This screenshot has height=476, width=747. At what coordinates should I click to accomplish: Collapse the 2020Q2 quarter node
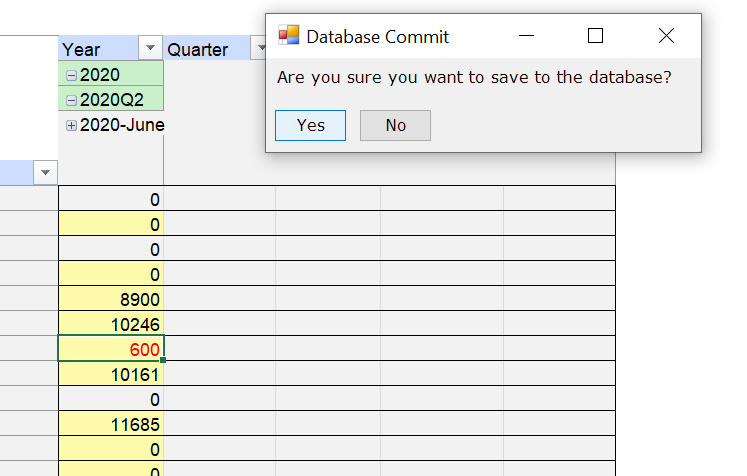click(71, 101)
